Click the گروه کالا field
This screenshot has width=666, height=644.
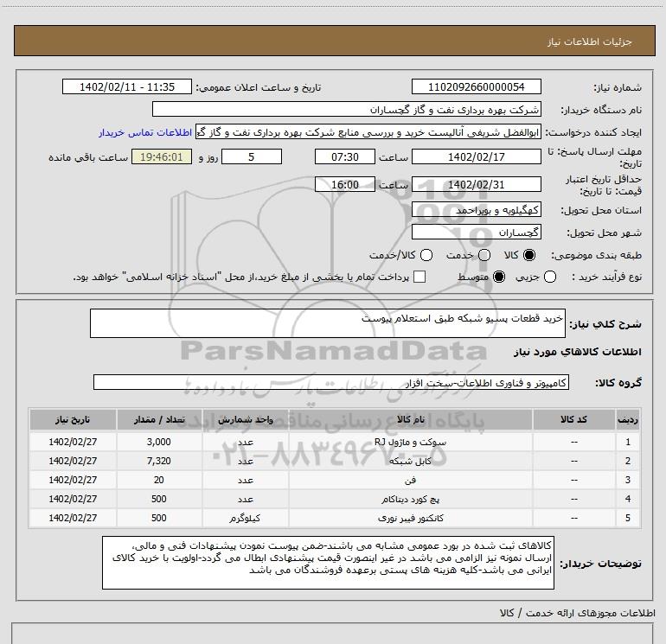(331, 382)
